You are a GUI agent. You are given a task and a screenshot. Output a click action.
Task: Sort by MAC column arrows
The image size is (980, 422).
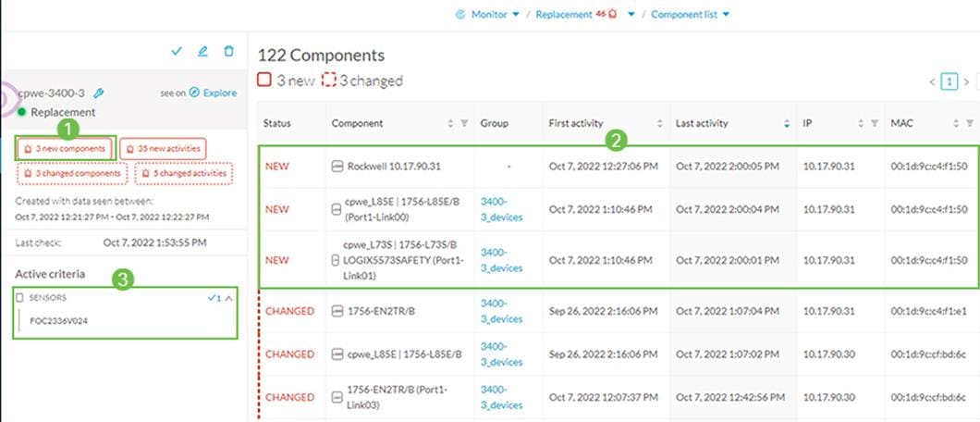[956, 124]
